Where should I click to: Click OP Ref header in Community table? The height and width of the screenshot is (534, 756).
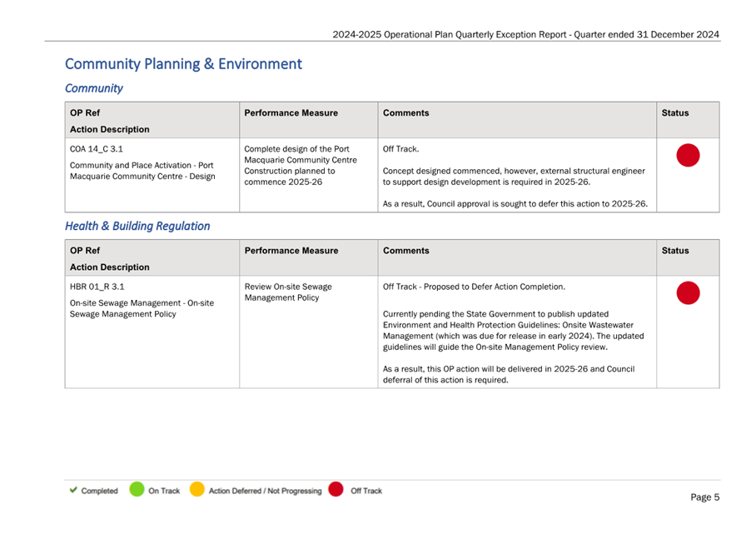85,112
